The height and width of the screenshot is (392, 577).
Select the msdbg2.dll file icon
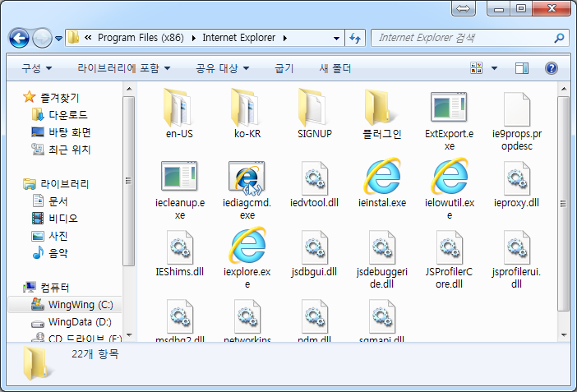point(179,316)
